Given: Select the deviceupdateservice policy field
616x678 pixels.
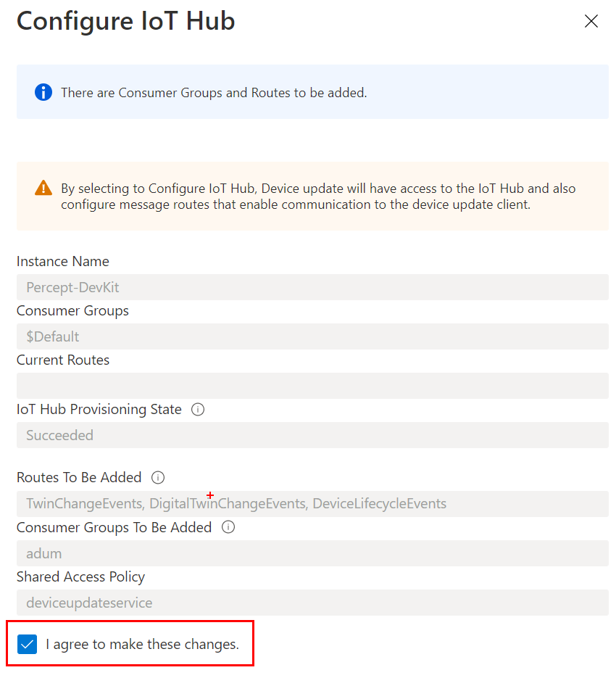Looking at the screenshot, I should coord(312,603).
